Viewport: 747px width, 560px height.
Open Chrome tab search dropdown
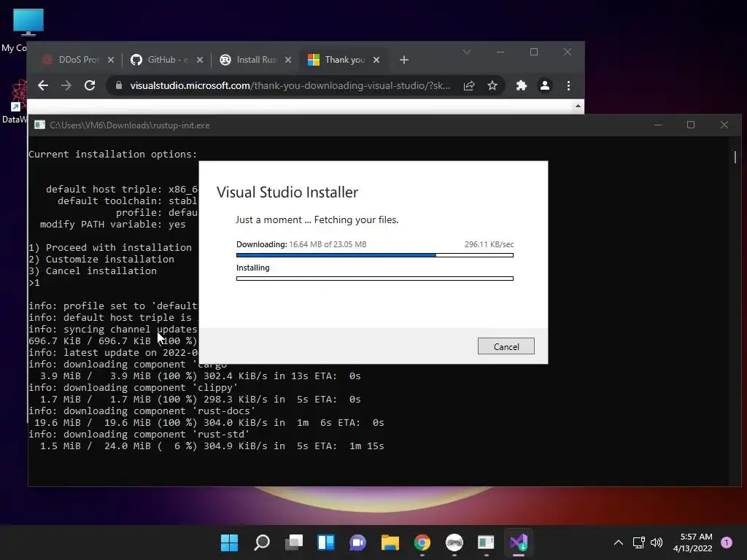tap(467, 52)
